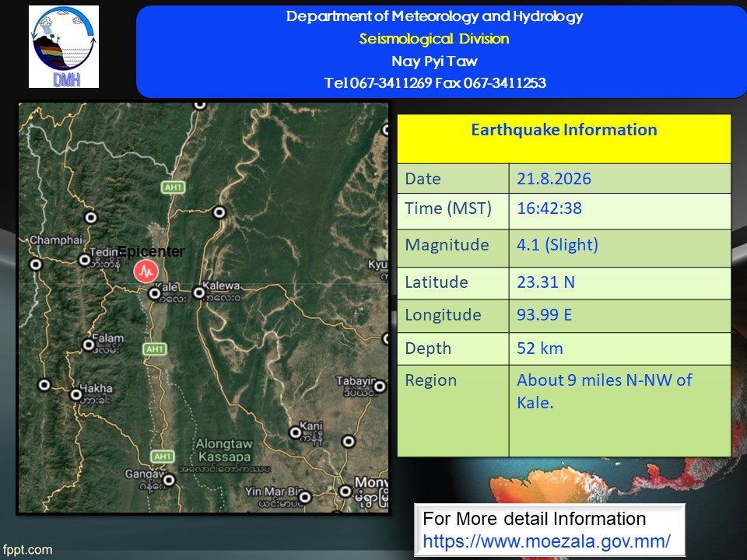Click the Region row label
Screen dimensions: 747x560
click(x=430, y=380)
